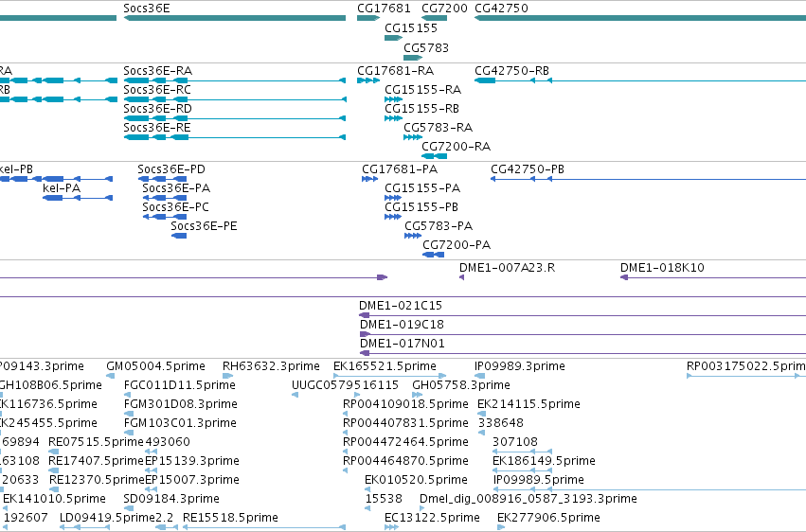Click transcript CG7200-RA
806x532 pixels.
pyautogui.click(x=457, y=147)
